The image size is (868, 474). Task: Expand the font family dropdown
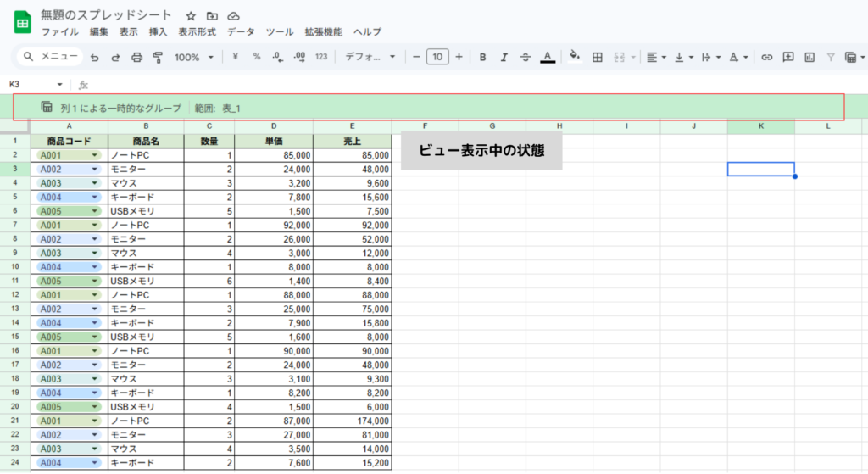pos(370,58)
